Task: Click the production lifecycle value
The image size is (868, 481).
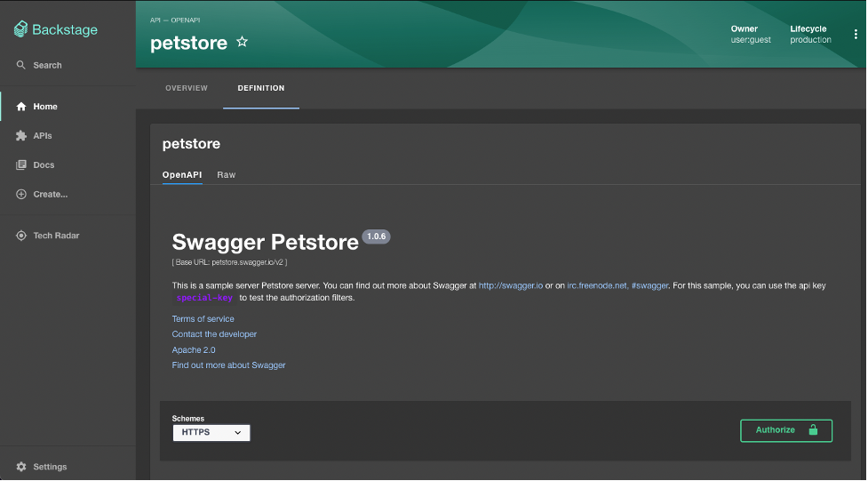Action: [810, 40]
